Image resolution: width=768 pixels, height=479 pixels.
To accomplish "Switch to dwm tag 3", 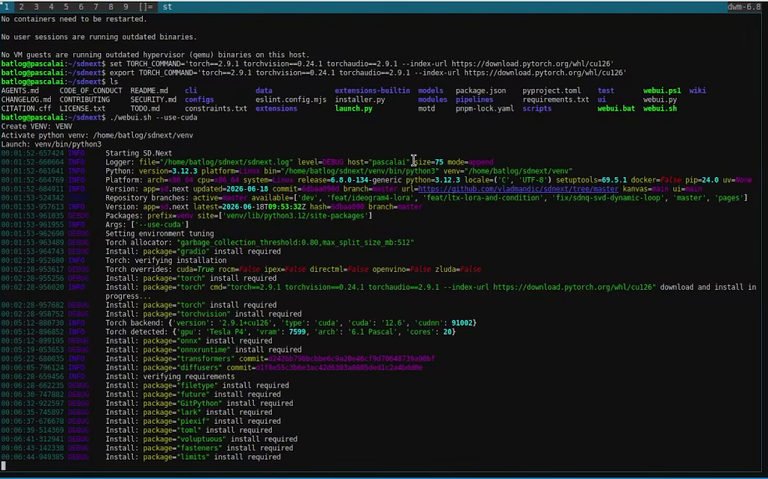I will [x=36, y=7].
